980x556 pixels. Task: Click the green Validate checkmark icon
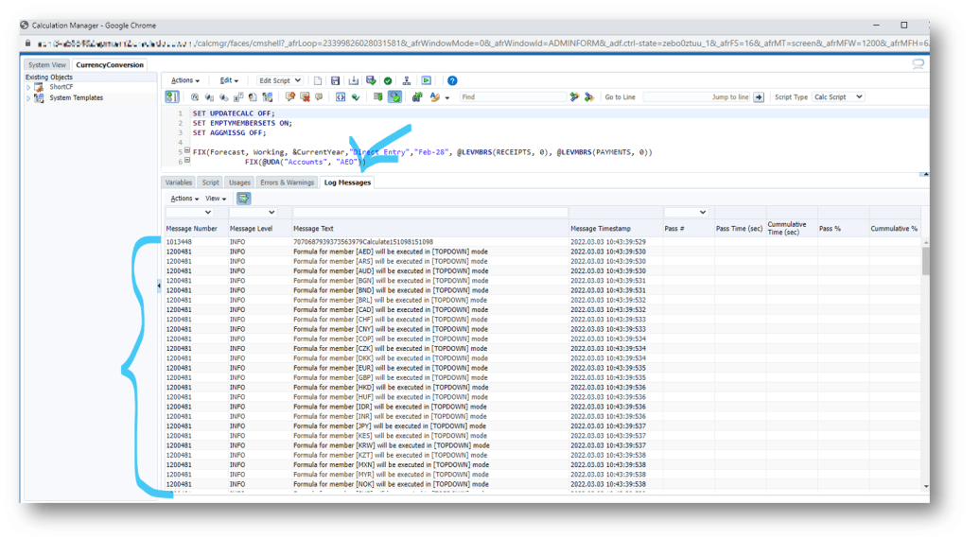tap(388, 80)
